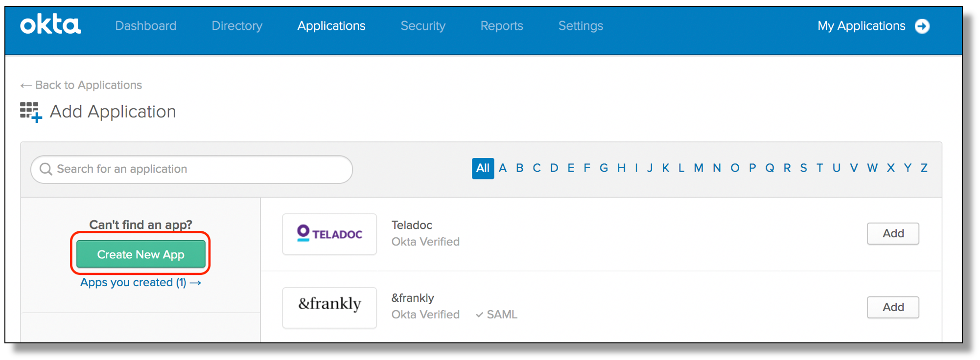Open the &frankly app logo
The height and width of the screenshot is (360, 980).
click(x=329, y=307)
